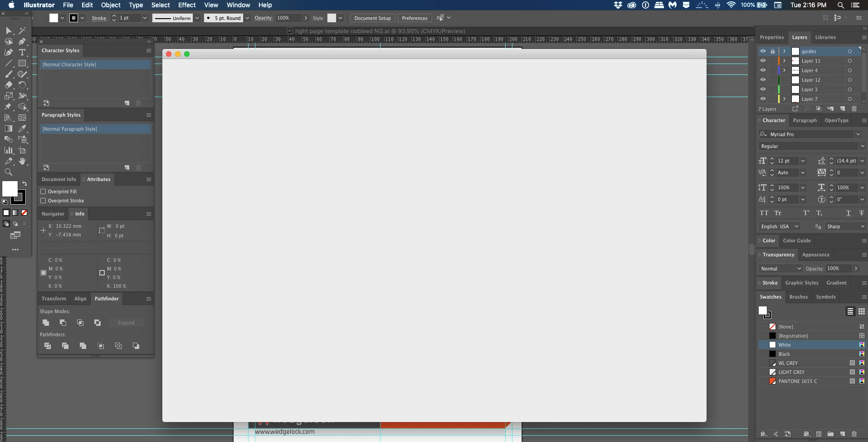Select the Black swatch
This screenshot has height=442, width=868.
point(812,354)
